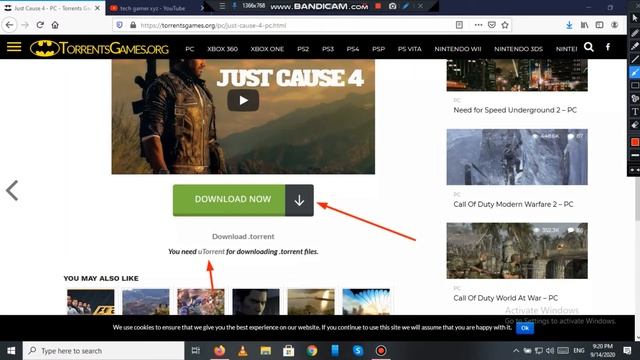Select the text T tool

click(x=635, y=112)
